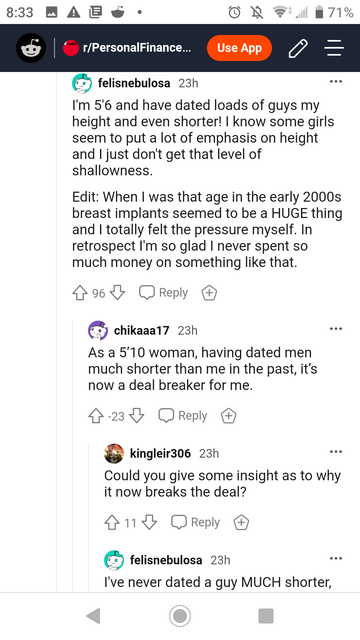360x640 pixels.
Task: Tap the pencil create-post icon
Action: [298, 48]
